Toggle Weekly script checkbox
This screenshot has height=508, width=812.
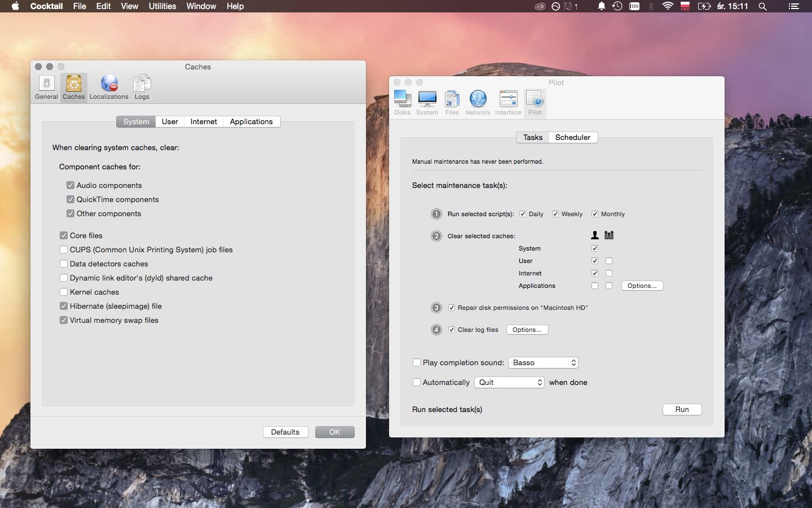click(555, 214)
